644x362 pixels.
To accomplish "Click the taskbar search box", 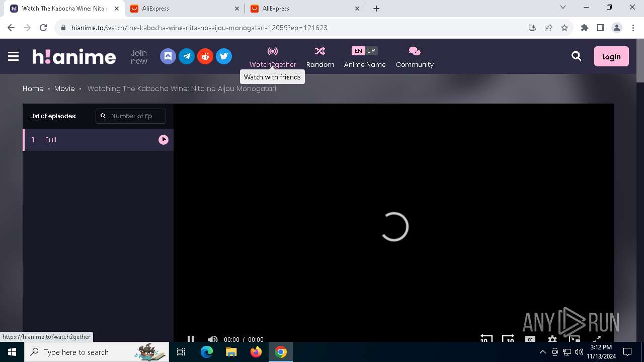I will [97, 352].
